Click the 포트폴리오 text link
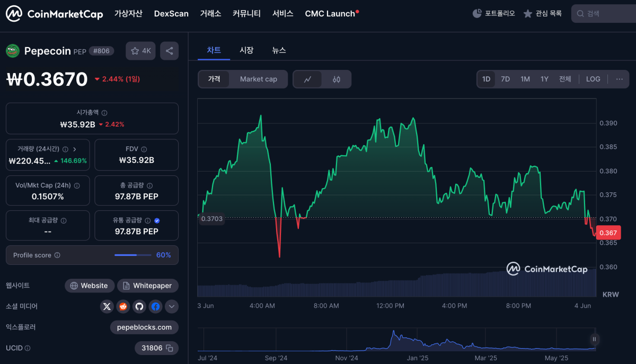 click(x=500, y=14)
